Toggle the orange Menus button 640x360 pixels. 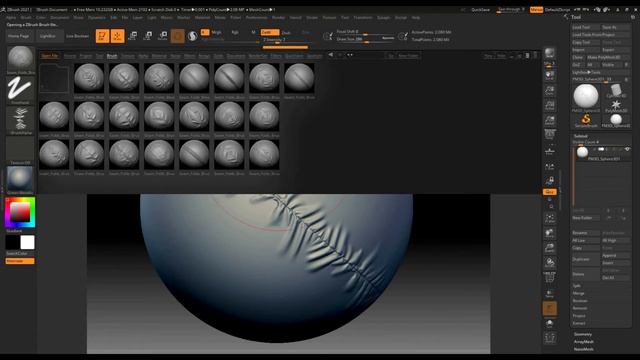coord(536,9)
